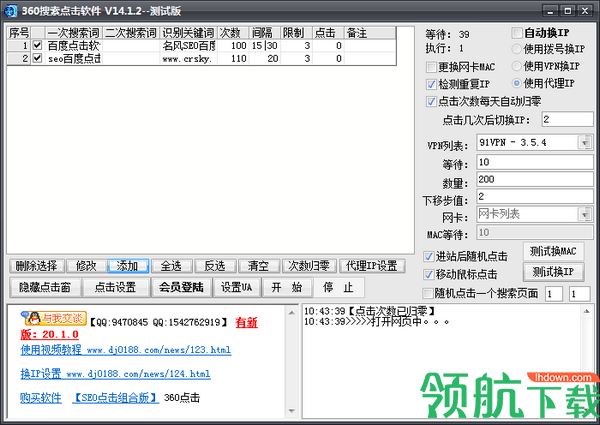Viewport: 600px width, 425px height.
Task: Enable 自动换IP checkbox
Action: coord(517,33)
